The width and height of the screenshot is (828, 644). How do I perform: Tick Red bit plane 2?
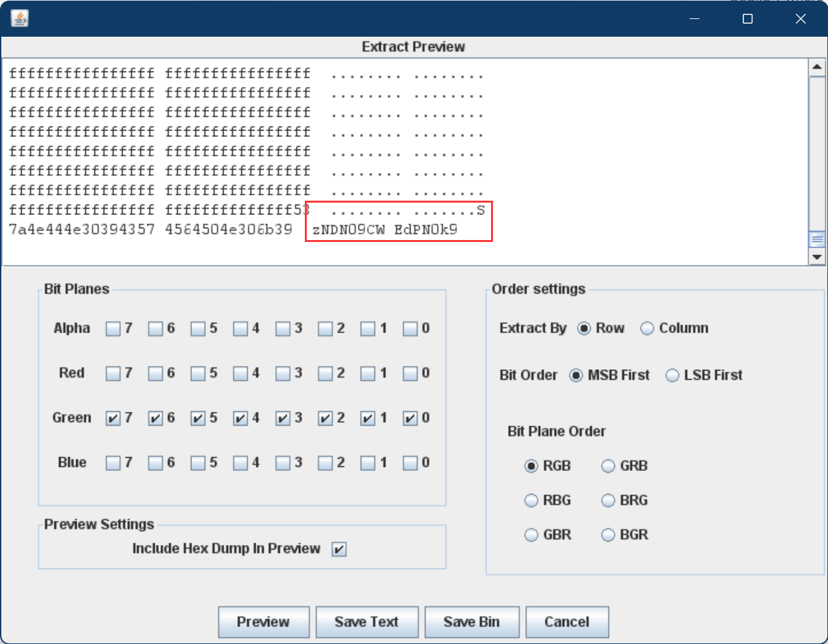click(x=325, y=373)
